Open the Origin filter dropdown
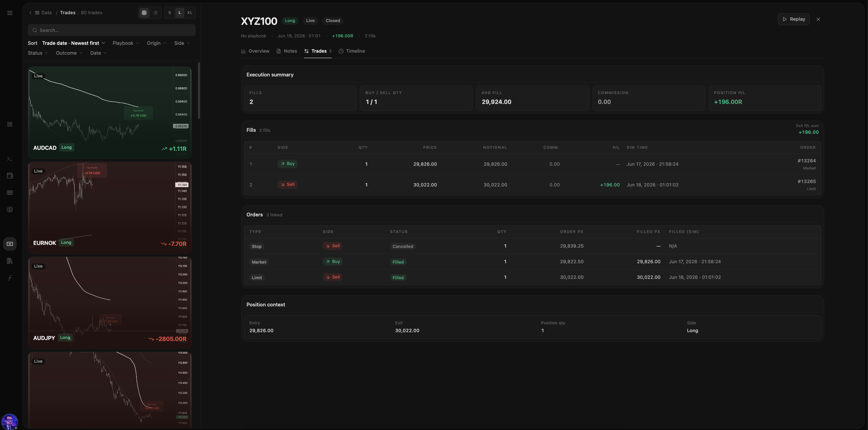The image size is (868, 430). (157, 43)
